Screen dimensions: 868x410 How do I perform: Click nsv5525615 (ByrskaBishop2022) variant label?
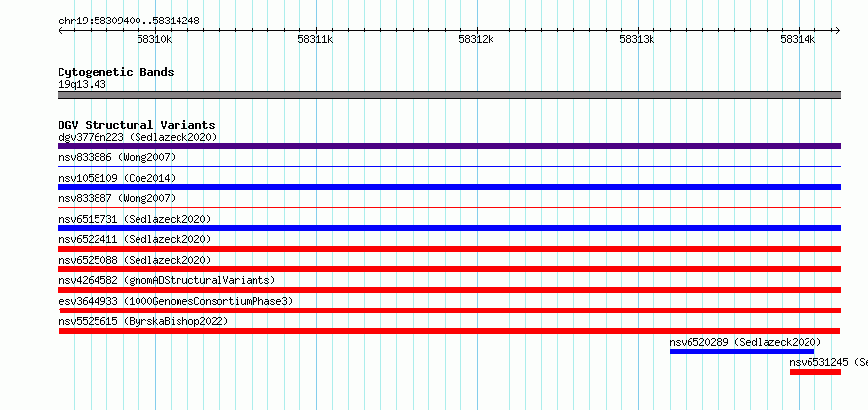pos(144,321)
